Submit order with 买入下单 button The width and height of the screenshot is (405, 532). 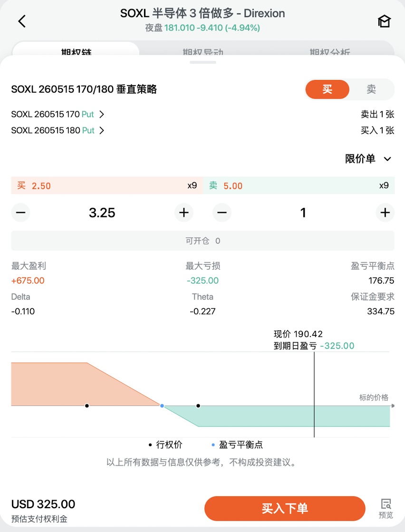tap(285, 508)
